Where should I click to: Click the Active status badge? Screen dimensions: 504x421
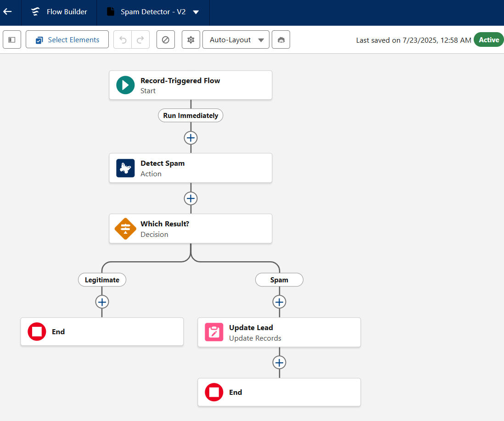[488, 39]
